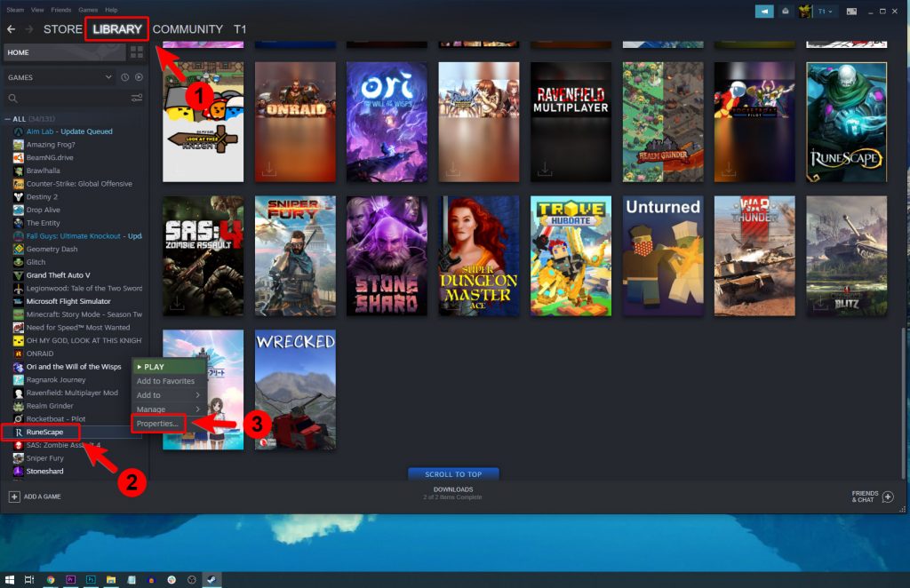Expand the Manage submenu
Viewport: 910px width, 588px height.
click(x=168, y=409)
